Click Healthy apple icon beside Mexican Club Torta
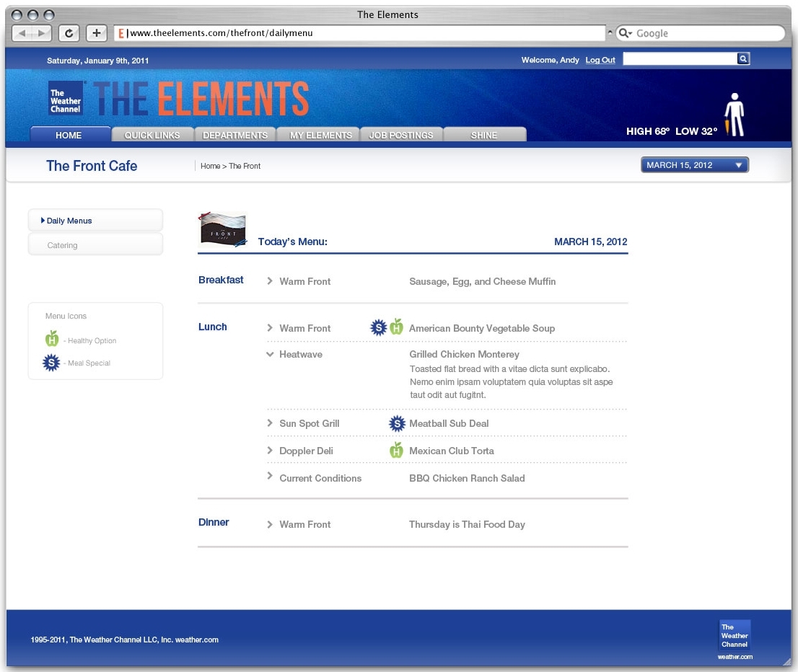The image size is (798, 672). (x=396, y=450)
